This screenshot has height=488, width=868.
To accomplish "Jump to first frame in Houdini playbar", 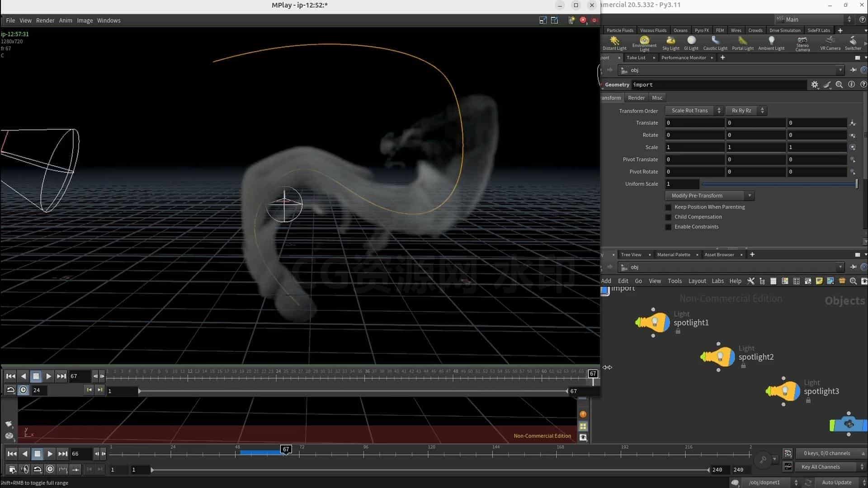I will point(12,454).
